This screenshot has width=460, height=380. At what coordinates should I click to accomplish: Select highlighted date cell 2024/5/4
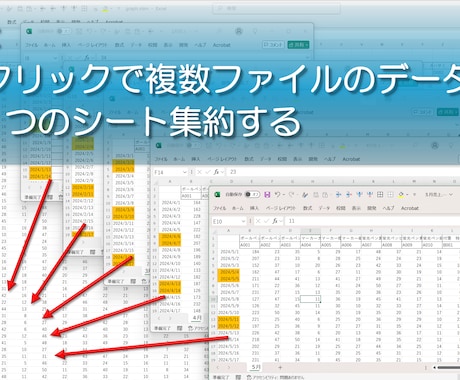click(229, 272)
